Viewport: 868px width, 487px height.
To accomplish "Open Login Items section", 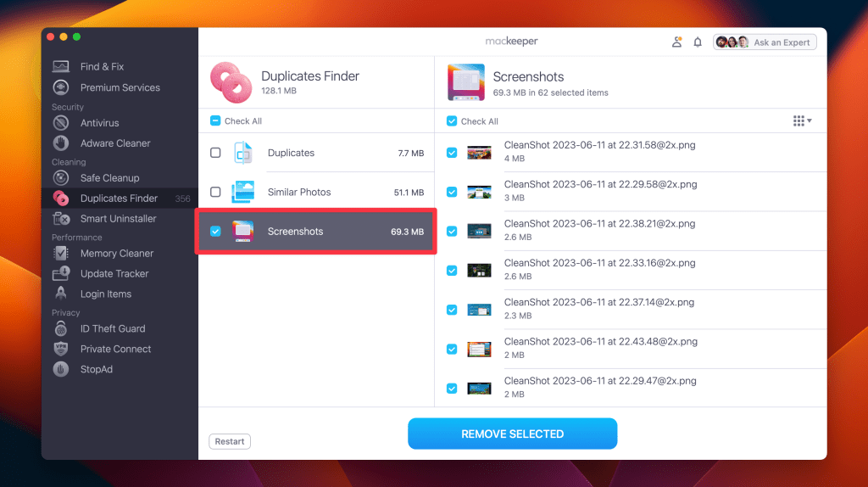I will click(x=106, y=294).
